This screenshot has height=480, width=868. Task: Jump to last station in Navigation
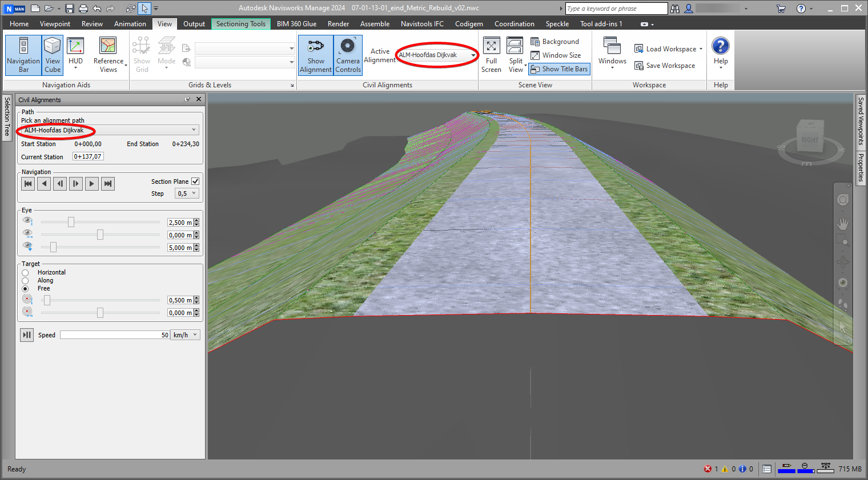(108, 184)
